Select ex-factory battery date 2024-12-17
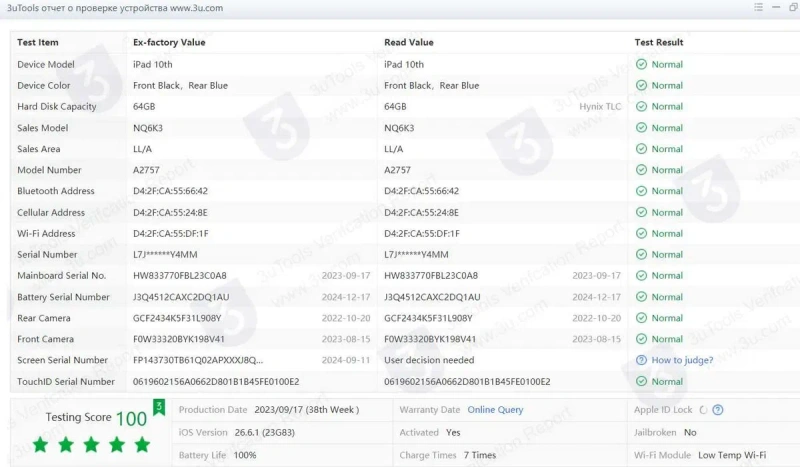This screenshot has width=800, height=467. (x=346, y=297)
